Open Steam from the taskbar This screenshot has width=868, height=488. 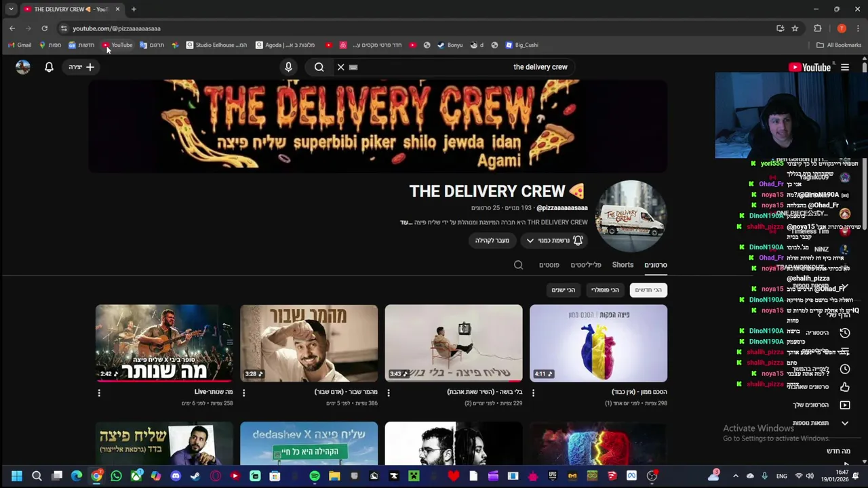[x=195, y=476]
